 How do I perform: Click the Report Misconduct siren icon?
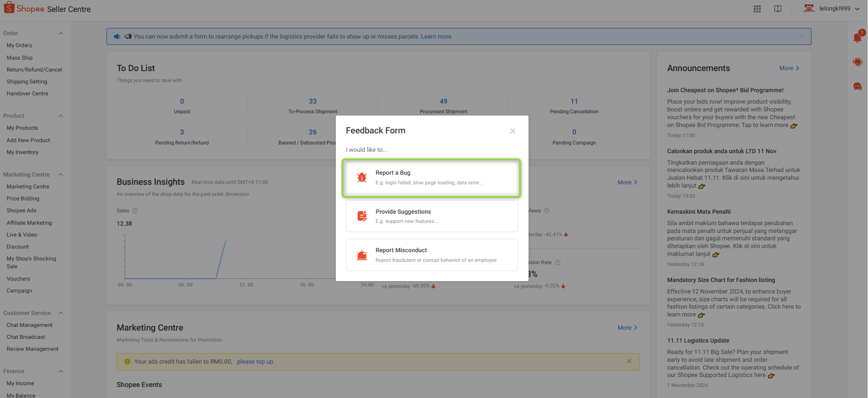362,255
